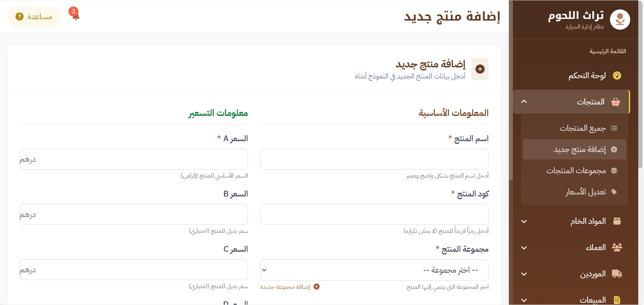
Task: Open the مجموعة المنتج dropdown
Action: [374, 270]
